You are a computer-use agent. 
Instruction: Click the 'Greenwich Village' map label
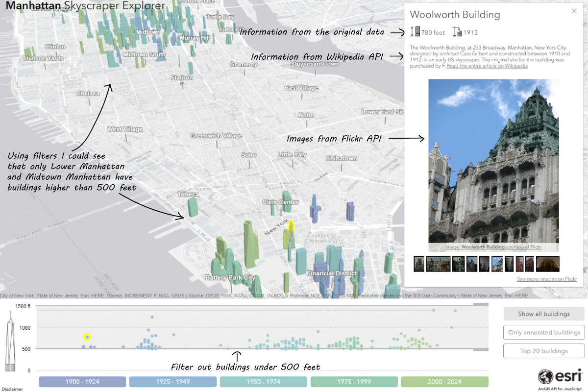216,136
